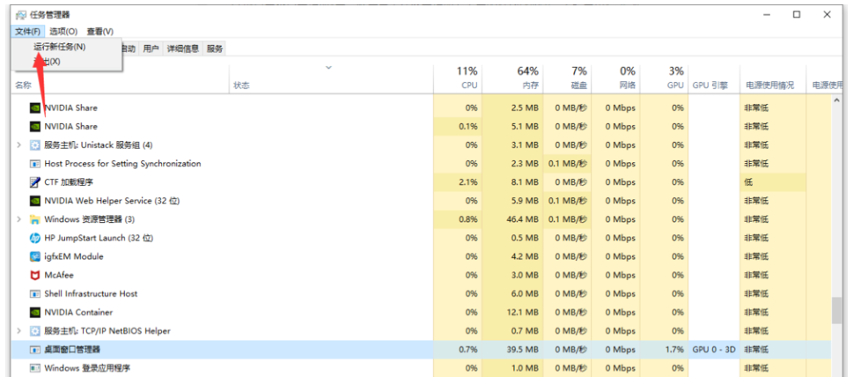Sort by the GPU 3% column header
This screenshot has width=868, height=377.
pyautogui.click(x=664, y=79)
